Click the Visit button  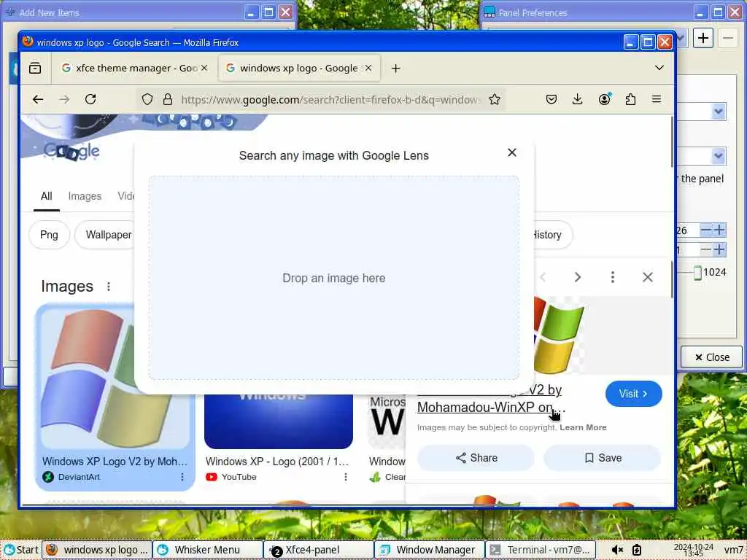[634, 394]
